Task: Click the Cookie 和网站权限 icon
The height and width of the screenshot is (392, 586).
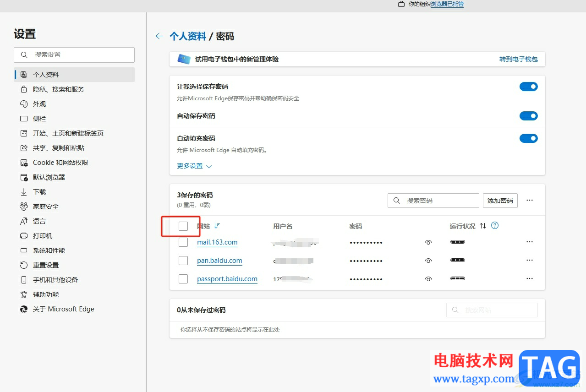Action: click(x=24, y=163)
